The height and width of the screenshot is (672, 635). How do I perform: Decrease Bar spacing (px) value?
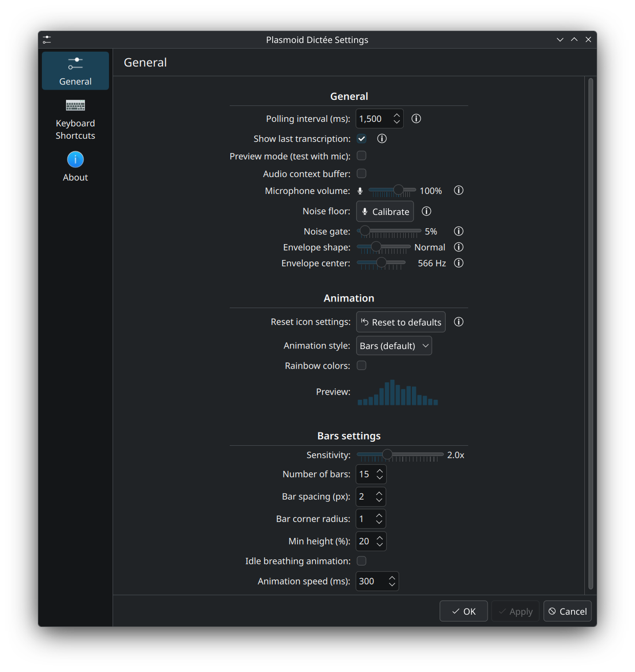point(379,501)
